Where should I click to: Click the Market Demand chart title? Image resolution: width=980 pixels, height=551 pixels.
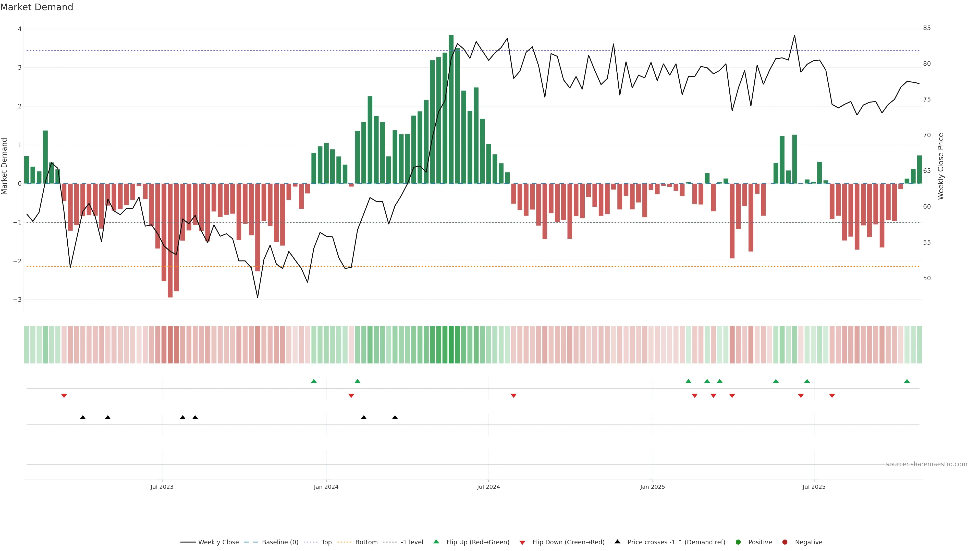coord(36,7)
